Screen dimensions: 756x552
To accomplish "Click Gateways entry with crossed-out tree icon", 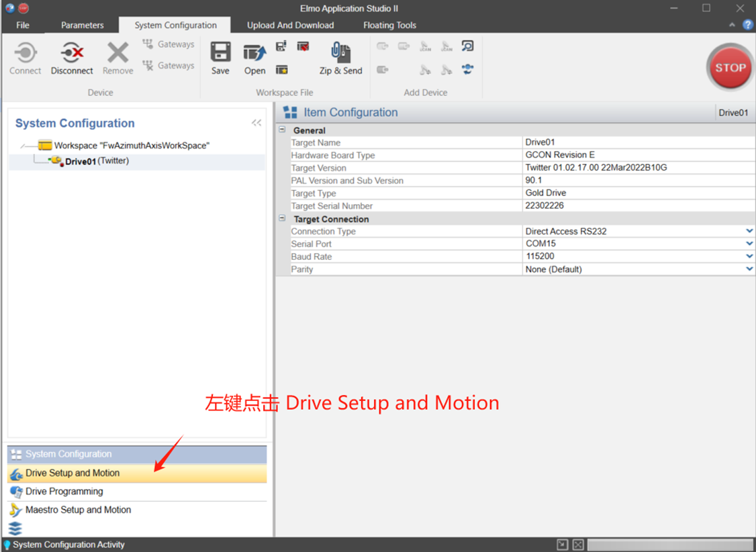I will (x=169, y=65).
